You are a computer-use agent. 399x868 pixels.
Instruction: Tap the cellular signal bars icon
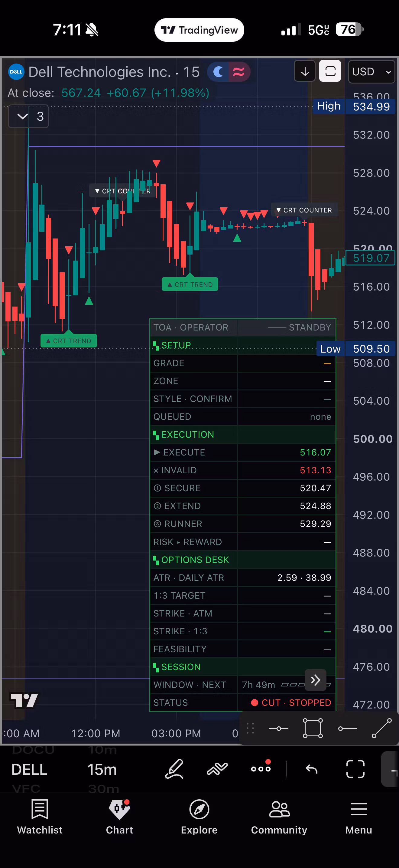coord(290,30)
